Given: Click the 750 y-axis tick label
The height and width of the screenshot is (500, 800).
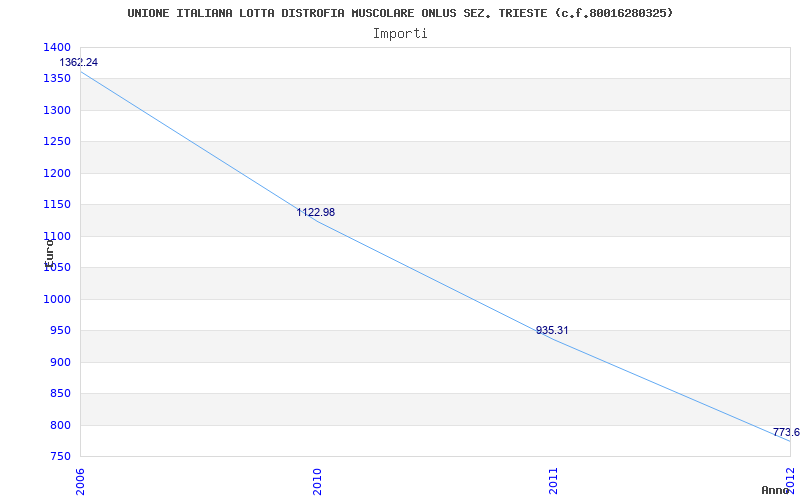Looking at the screenshot, I should coord(60,457).
